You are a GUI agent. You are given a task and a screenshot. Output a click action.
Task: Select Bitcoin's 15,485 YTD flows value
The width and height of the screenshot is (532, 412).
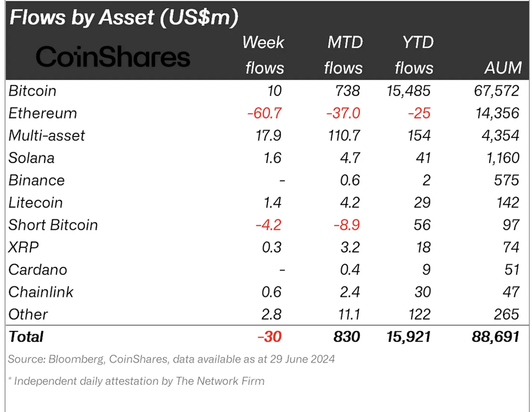pos(408,91)
